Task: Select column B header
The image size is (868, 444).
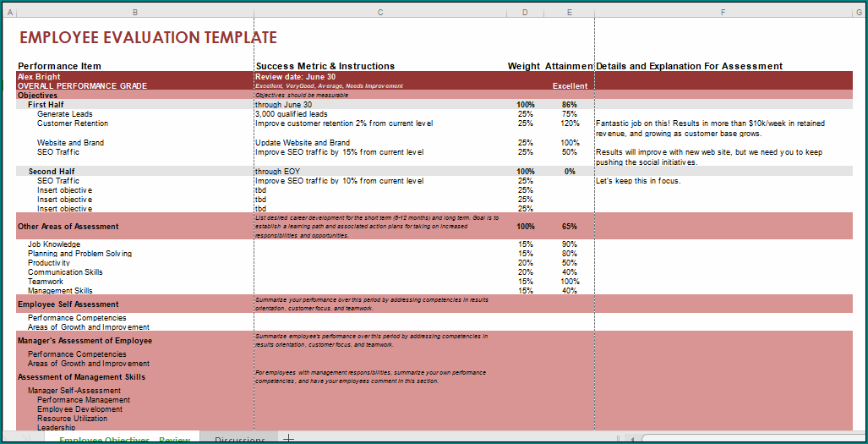Action: [x=135, y=12]
